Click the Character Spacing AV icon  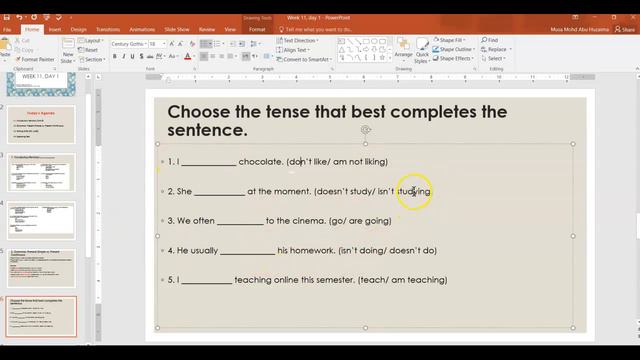[159, 56]
